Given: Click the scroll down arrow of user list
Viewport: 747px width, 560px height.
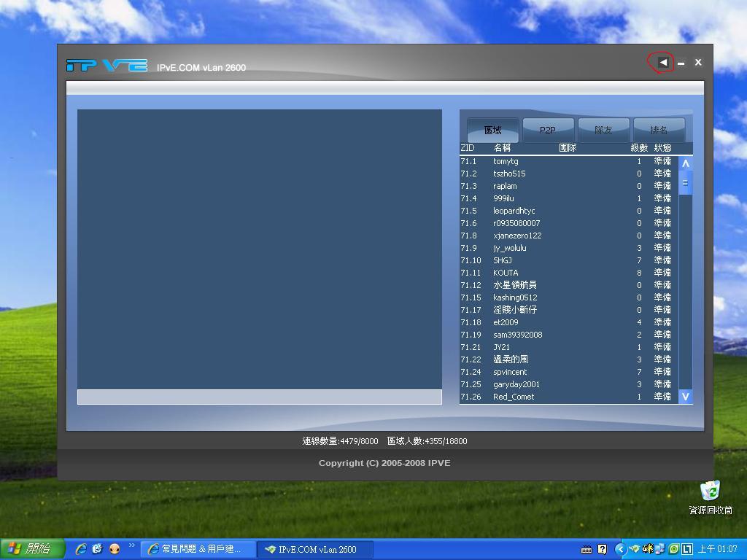Looking at the screenshot, I should [686, 396].
